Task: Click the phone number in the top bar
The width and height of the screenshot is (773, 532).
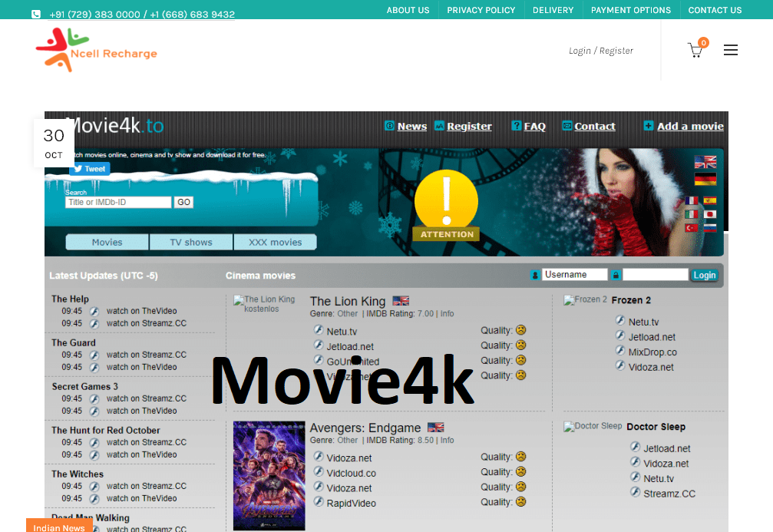Action: pos(142,15)
